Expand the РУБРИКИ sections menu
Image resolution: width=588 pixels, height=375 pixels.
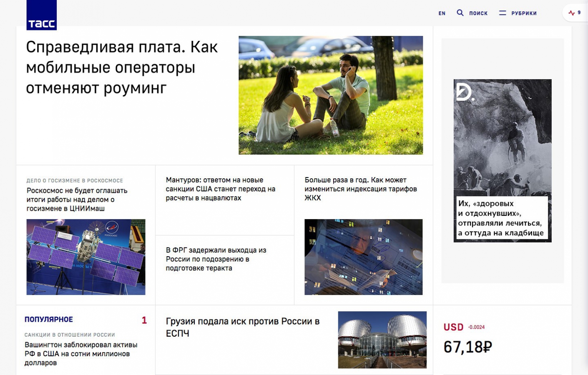(524, 13)
